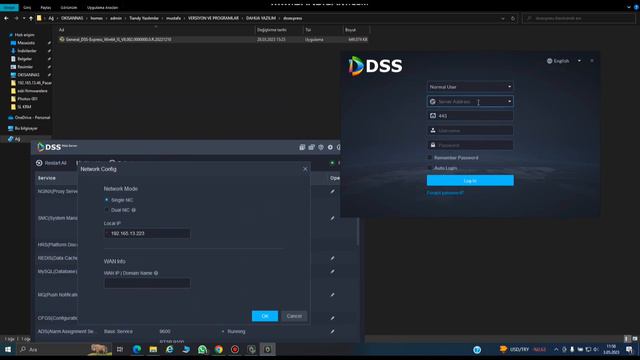Select Bu bilgisayar in sidebar
Image resolution: width=640 pixels, height=360 pixels.
click(26, 128)
